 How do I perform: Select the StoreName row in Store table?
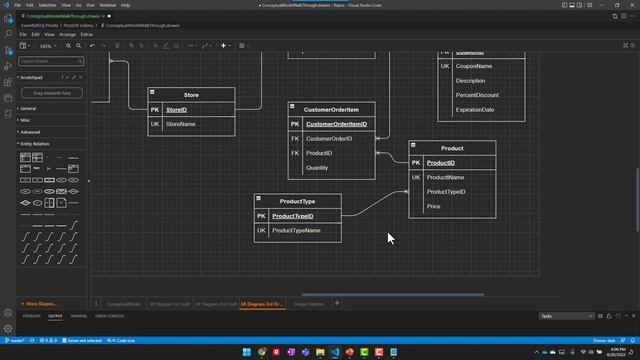[x=191, y=124]
